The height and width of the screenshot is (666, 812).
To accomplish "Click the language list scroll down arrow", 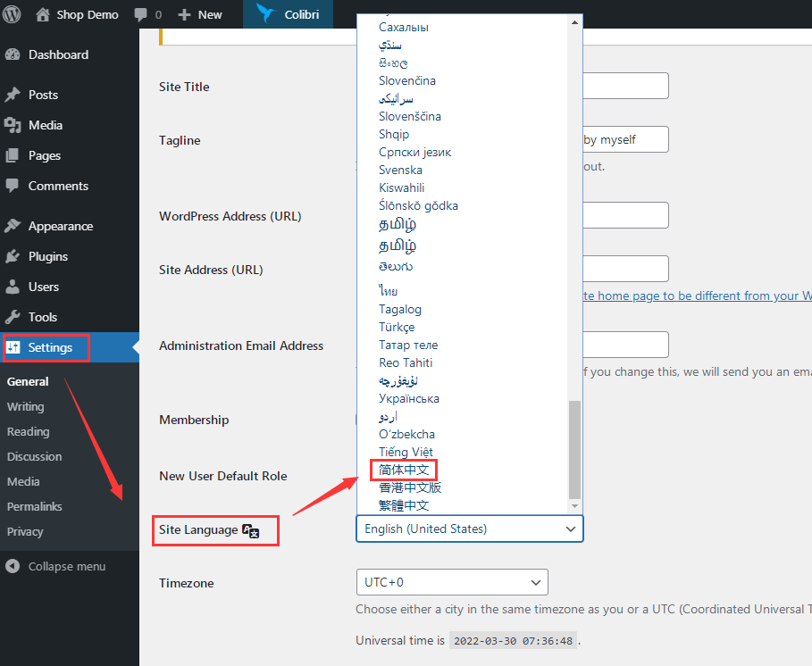I will (574, 506).
